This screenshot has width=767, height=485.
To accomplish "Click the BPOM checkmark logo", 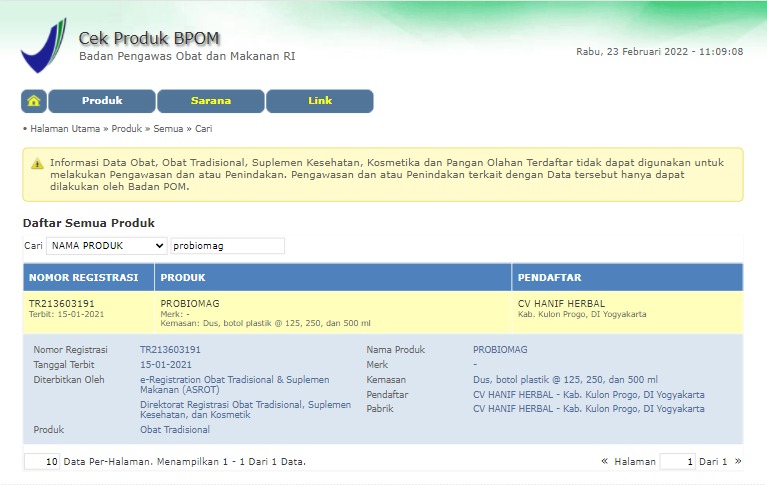I will (44, 46).
